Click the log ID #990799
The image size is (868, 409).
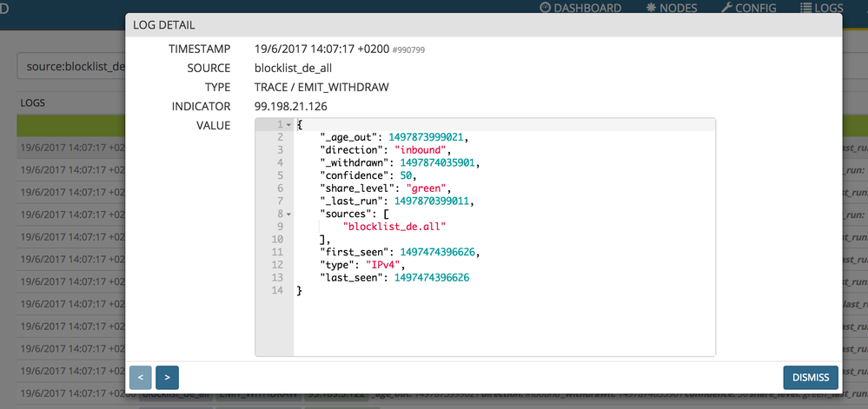point(408,49)
